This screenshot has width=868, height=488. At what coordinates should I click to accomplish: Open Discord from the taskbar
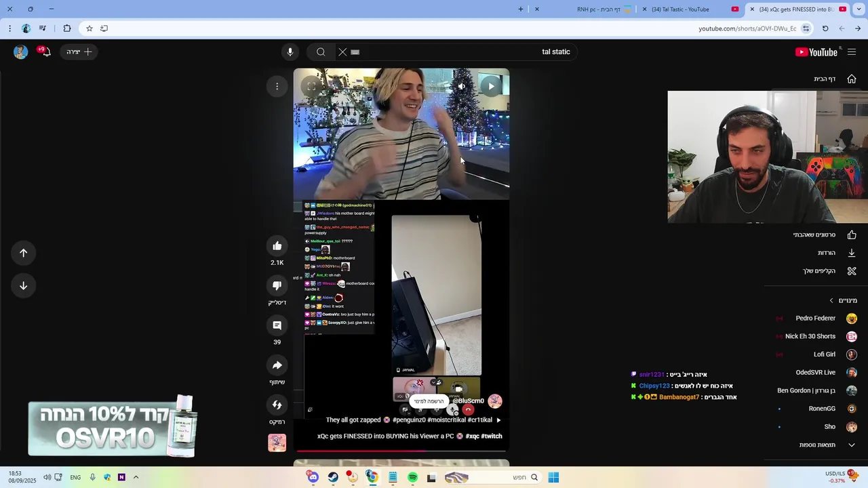[x=313, y=478]
